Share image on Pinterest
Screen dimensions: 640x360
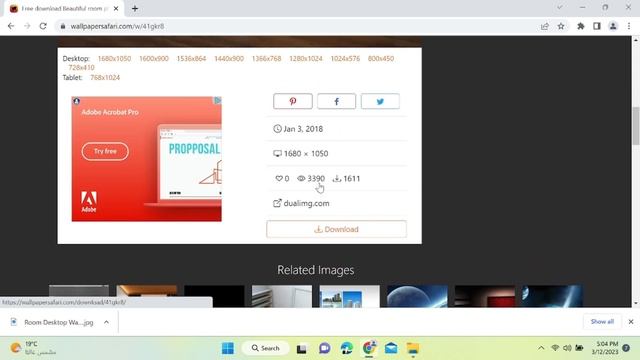293,101
